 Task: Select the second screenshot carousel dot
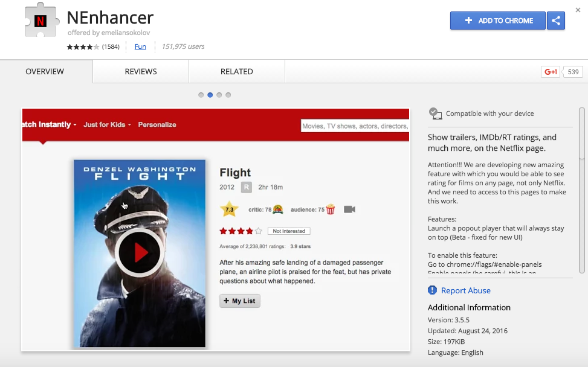point(210,95)
